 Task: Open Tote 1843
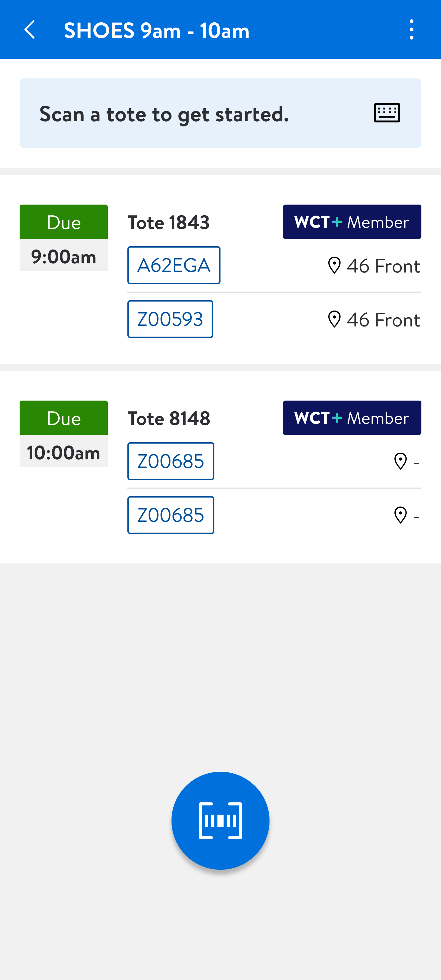[168, 223]
